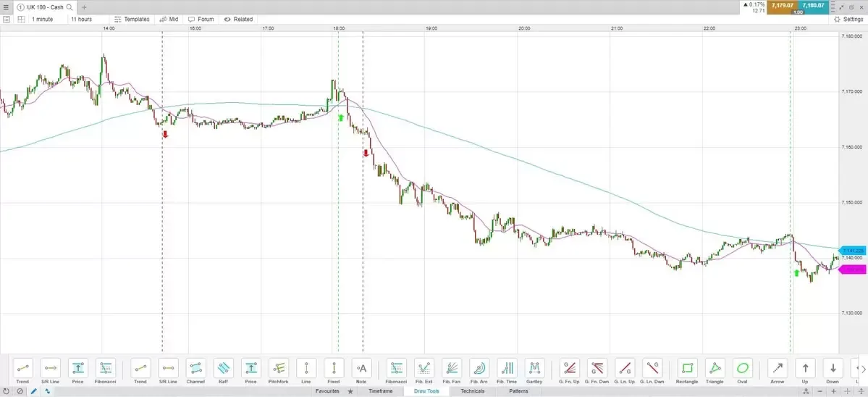
Task: Open the 11 hours range dropdown
Action: coord(81,20)
